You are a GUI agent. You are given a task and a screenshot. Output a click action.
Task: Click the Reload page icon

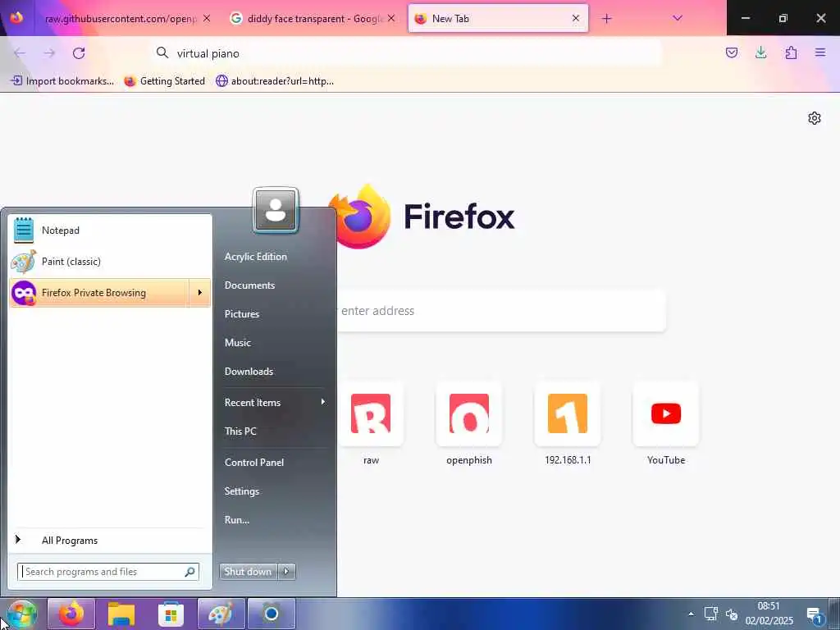coord(79,53)
